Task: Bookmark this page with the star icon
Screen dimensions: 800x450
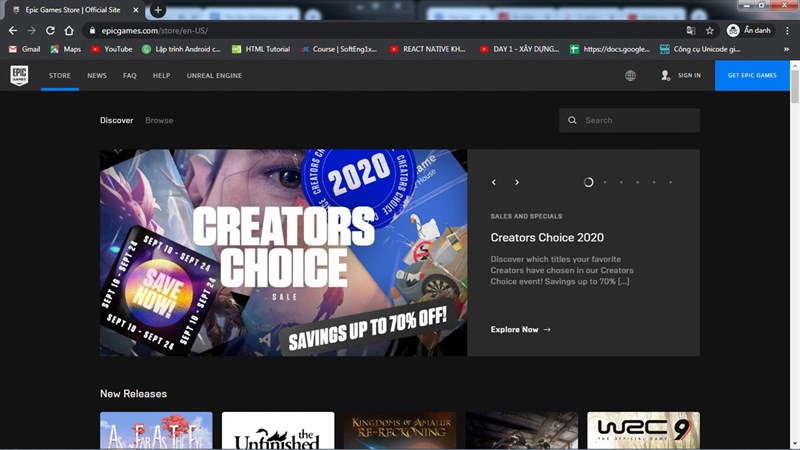Action: [x=710, y=31]
